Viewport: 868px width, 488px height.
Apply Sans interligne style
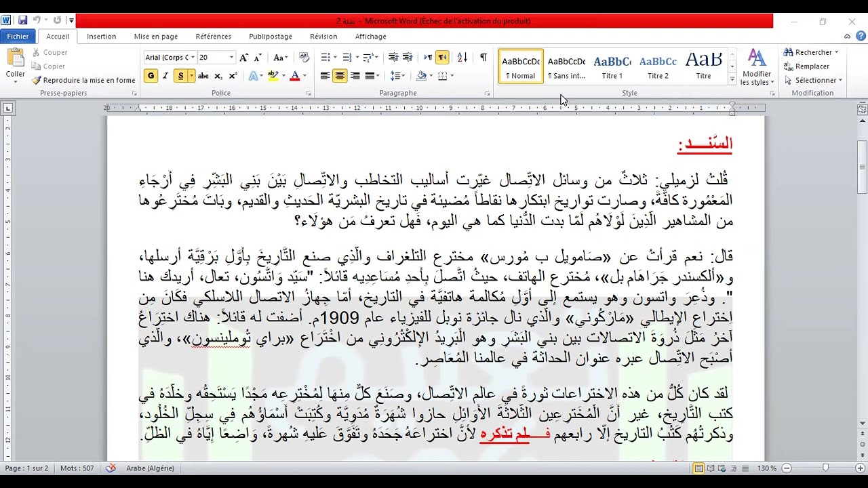[x=566, y=66]
